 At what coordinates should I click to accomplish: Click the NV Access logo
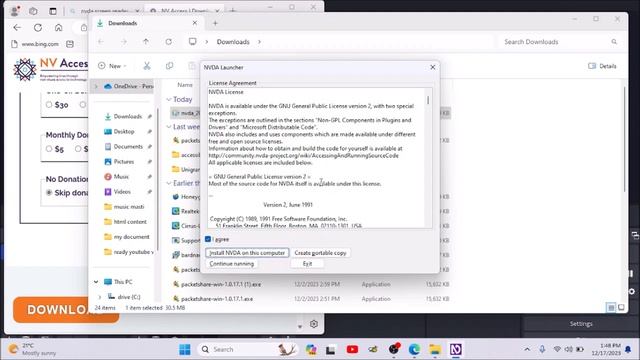tap(51, 69)
